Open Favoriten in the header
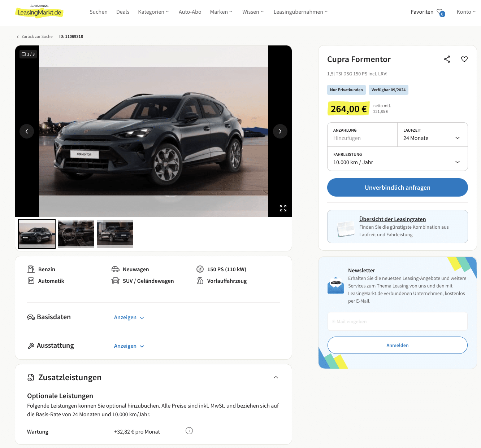 tap(422, 12)
